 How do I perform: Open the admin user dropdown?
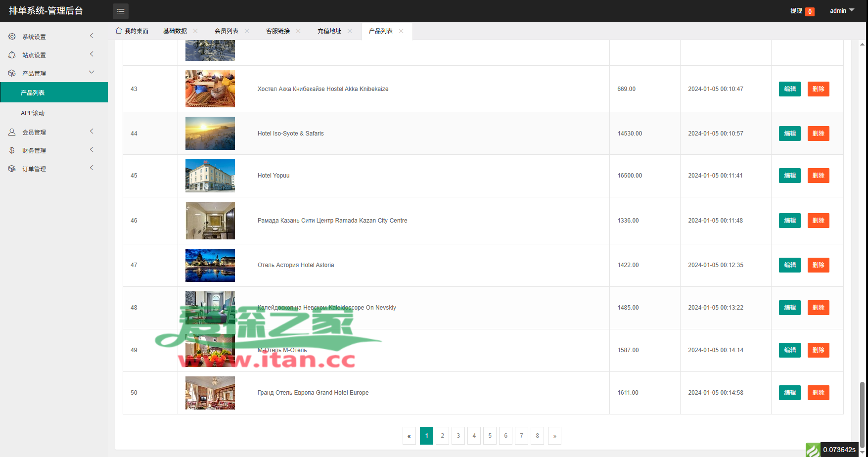point(842,10)
